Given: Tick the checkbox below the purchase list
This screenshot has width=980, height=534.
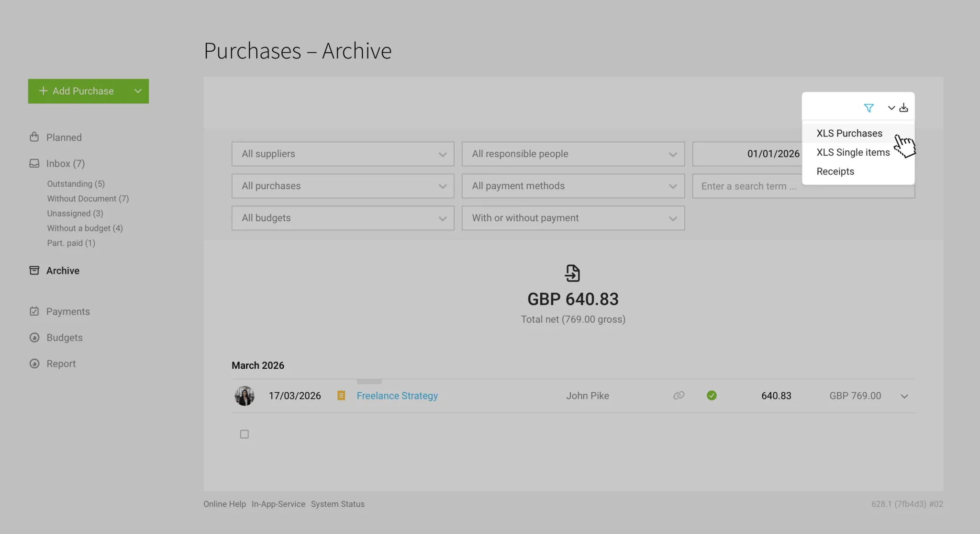Looking at the screenshot, I should click(x=244, y=433).
